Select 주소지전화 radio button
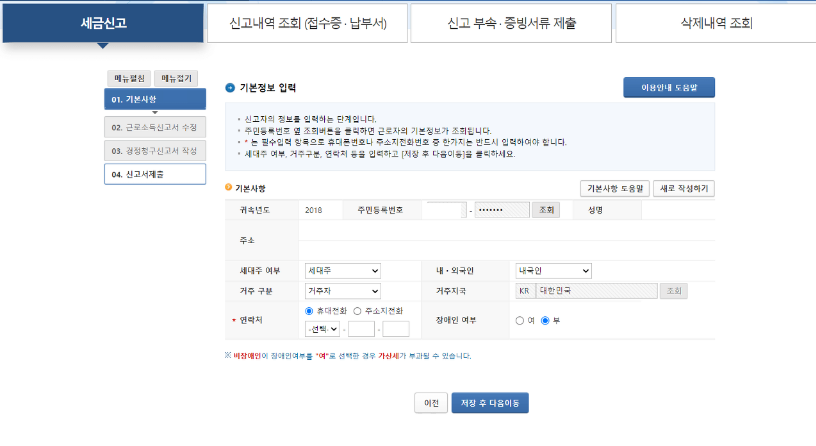This screenshot has height=446, width=816. tap(357, 311)
